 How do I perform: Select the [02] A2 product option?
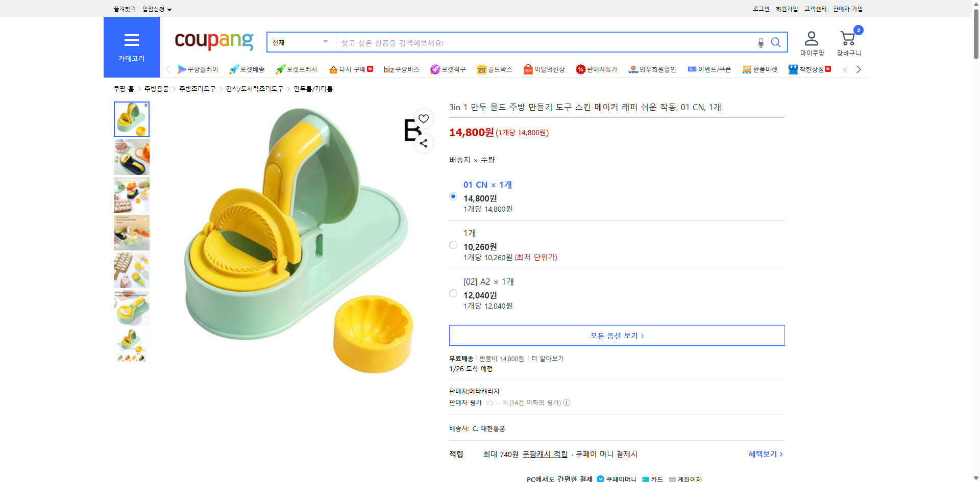pyautogui.click(x=453, y=293)
